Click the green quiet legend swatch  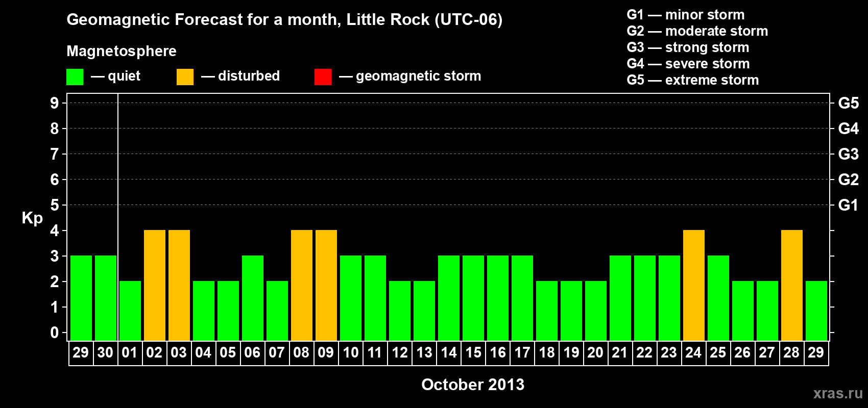coord(75,77)
